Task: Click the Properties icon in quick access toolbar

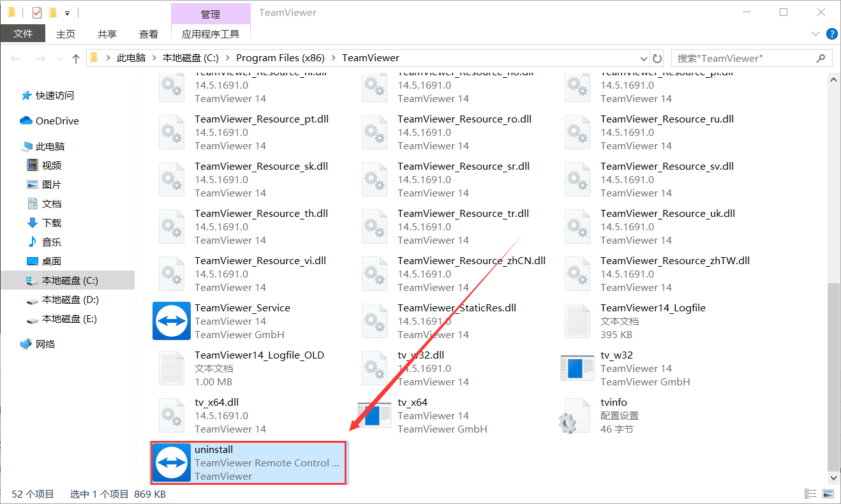Action: point(36,13)
